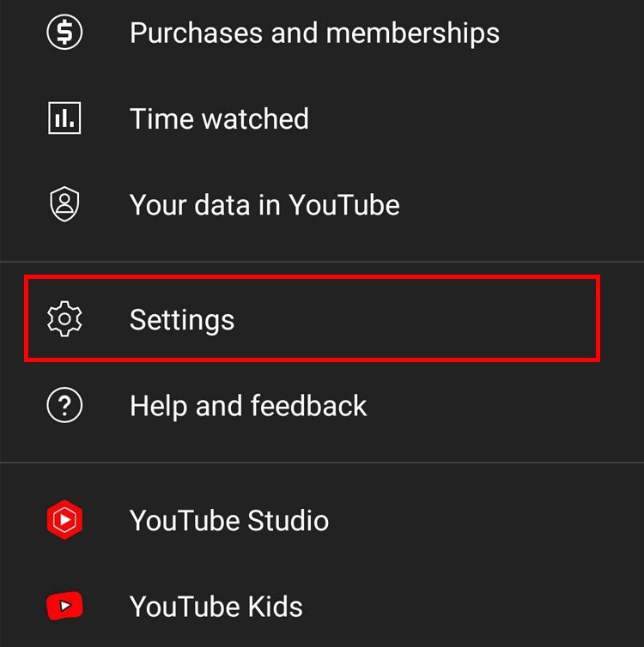The image size is (644, 647).
Task: Open Your data in YouTube
Action: tap(264, 205)
